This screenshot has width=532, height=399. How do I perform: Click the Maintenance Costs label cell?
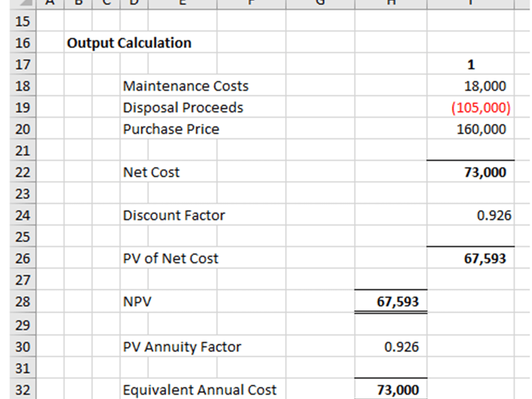click(186, 86)
